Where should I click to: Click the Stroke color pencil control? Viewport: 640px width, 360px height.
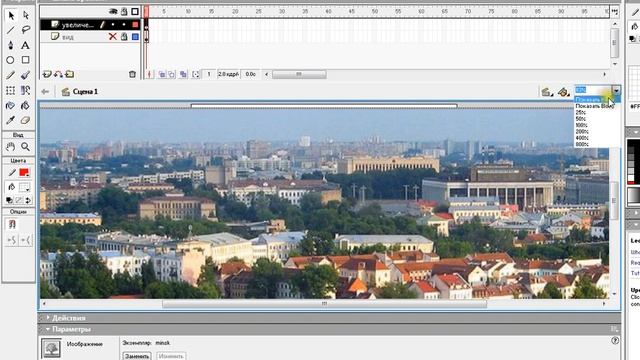pyautogui.click(x=11, y=173)
